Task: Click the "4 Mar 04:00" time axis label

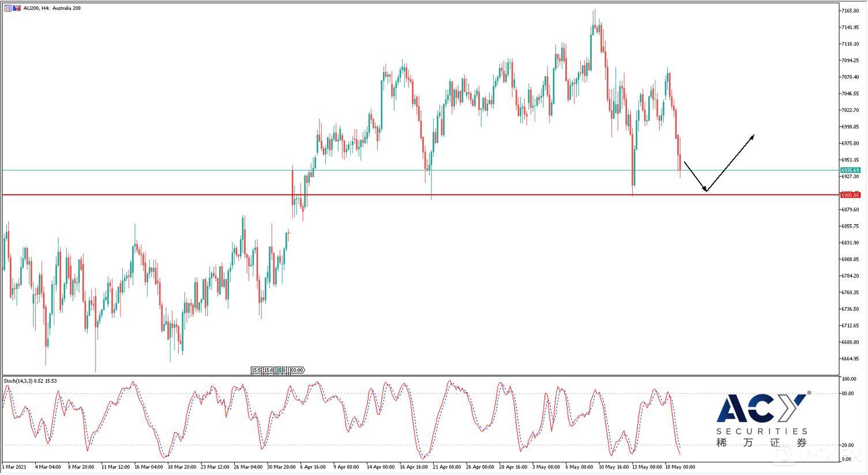Action: coord(48,467)
